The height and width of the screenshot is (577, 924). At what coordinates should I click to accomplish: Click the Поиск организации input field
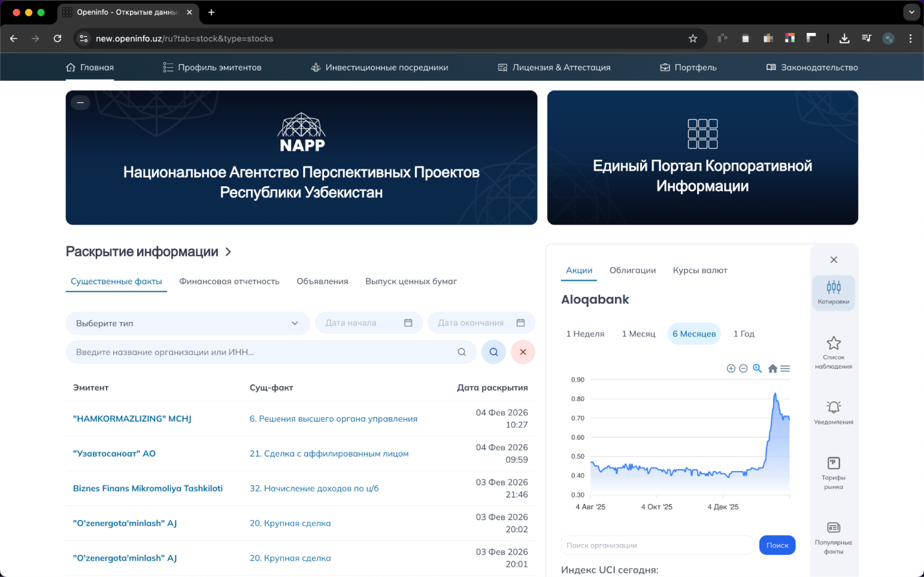pos(658,545)
